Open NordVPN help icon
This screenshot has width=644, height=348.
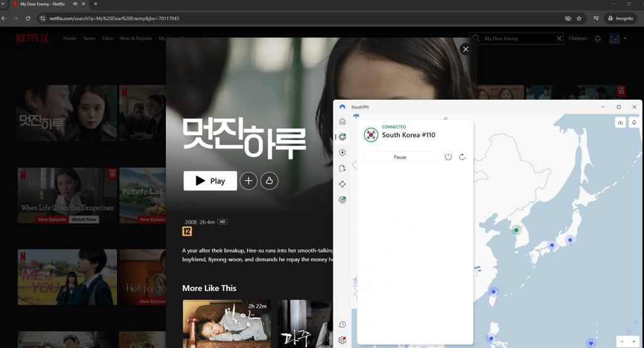tap(343, 325)
